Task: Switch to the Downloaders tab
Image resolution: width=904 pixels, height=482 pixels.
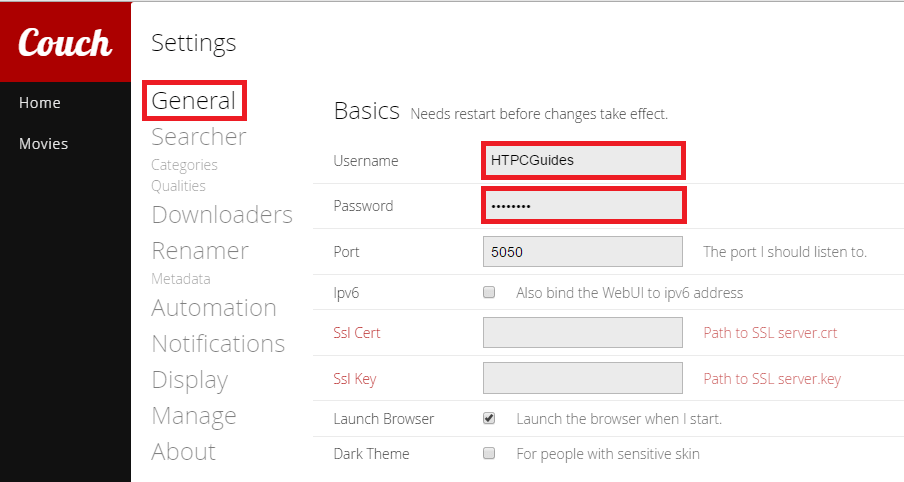Action: [222, 215]
